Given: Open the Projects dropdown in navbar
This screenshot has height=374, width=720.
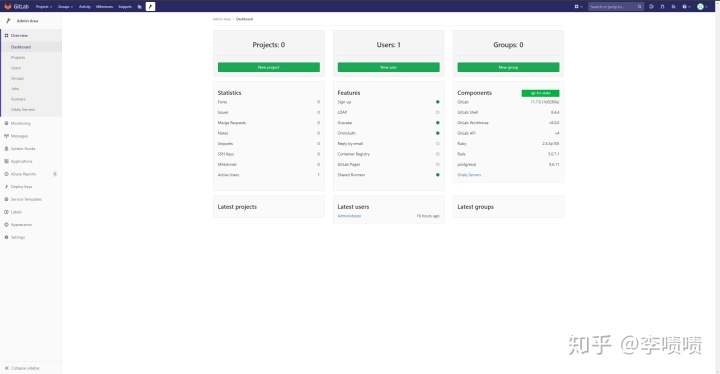Looking at the screenshot, I should pyautogui.click(x=44, y=7).
